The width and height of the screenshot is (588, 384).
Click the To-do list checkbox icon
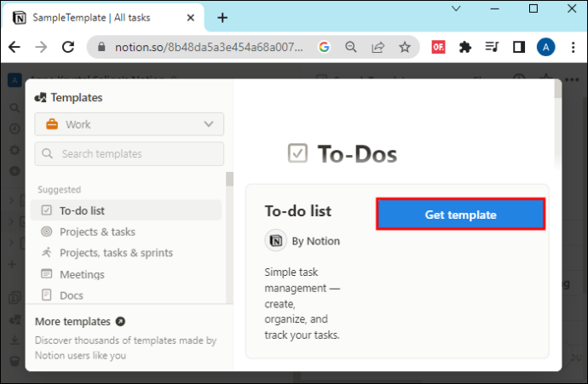pos(47,210)
